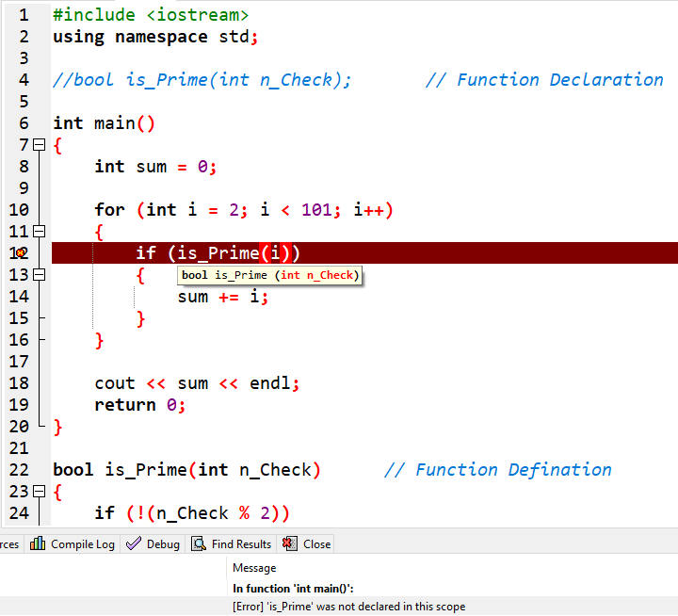The image size is (678, 616).
Task: Collapse the is_Prime function fold at line 23
Action: pos(40,491)
